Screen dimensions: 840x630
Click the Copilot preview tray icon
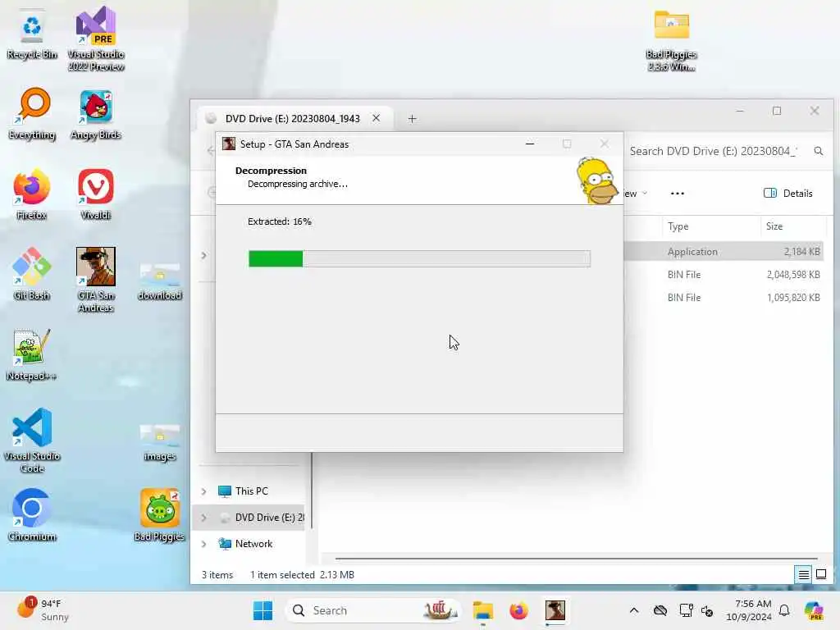[x=814, y=610]
